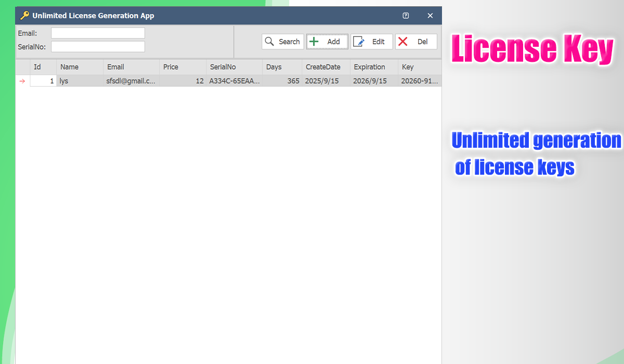Select the row indicator arrow for record 1

coord(22,81)
